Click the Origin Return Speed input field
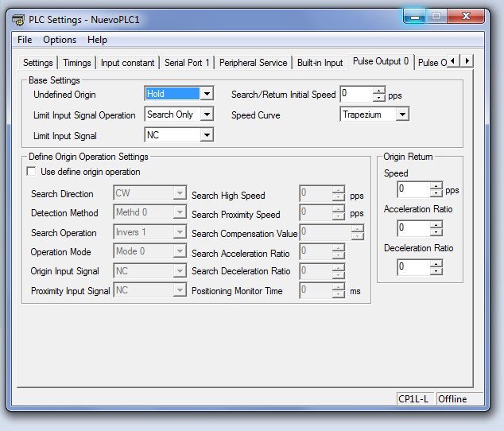 click(x=414, y=189)
